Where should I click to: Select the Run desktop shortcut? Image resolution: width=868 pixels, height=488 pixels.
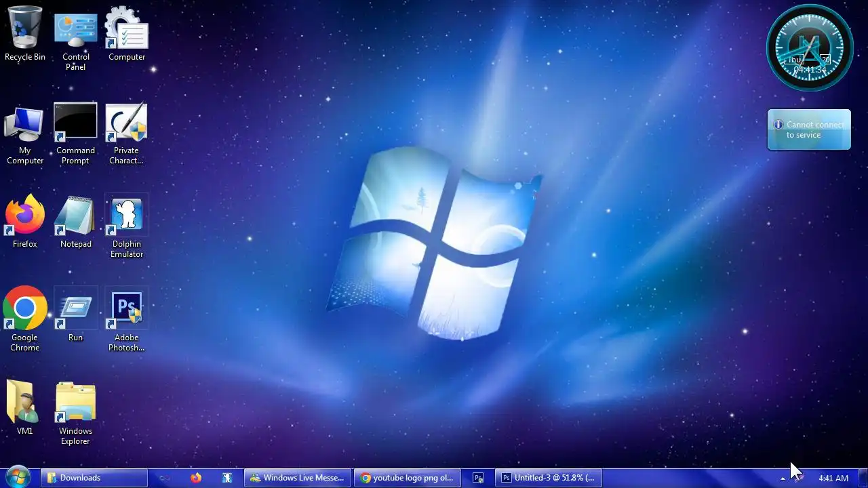(x=76, y=315)
